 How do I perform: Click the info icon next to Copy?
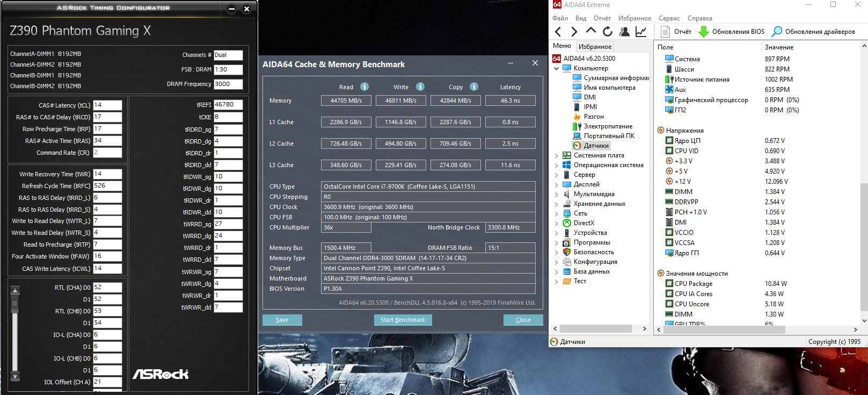[x=474, y=87]
